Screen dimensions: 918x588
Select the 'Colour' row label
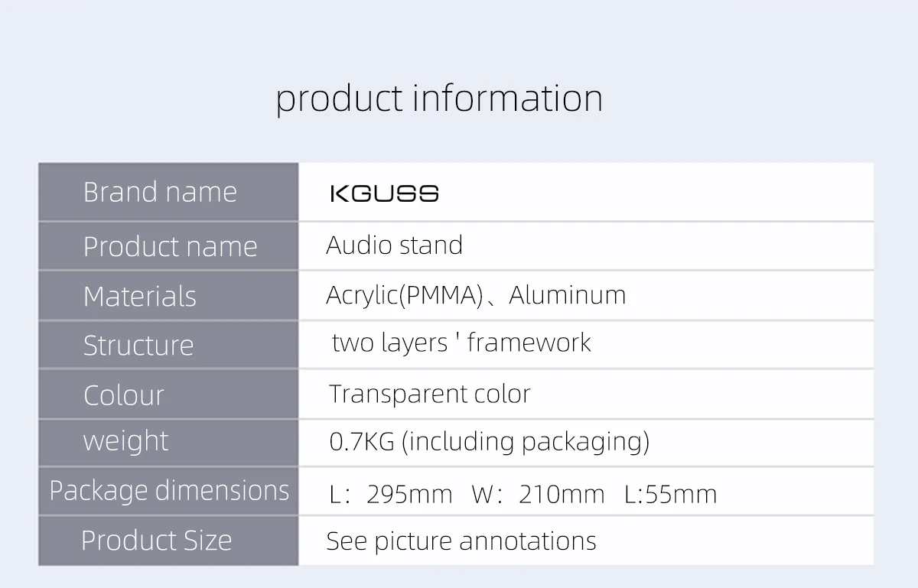point(124,395)
